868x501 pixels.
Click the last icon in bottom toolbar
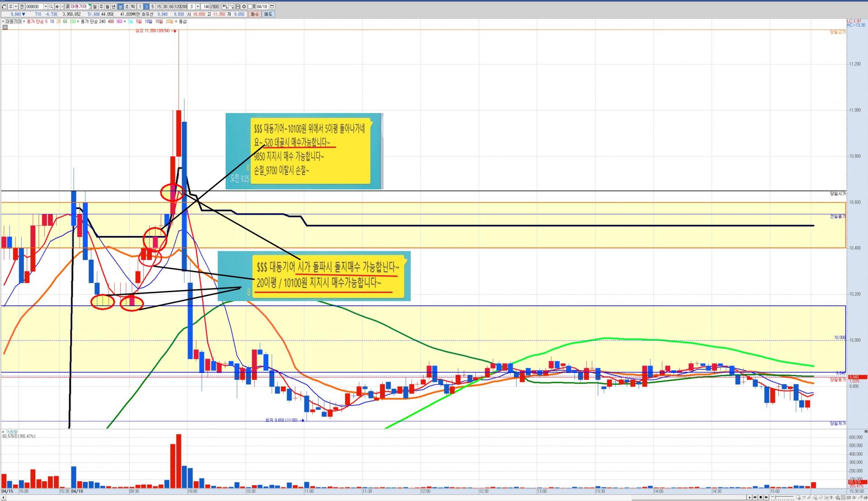(866, 497)
